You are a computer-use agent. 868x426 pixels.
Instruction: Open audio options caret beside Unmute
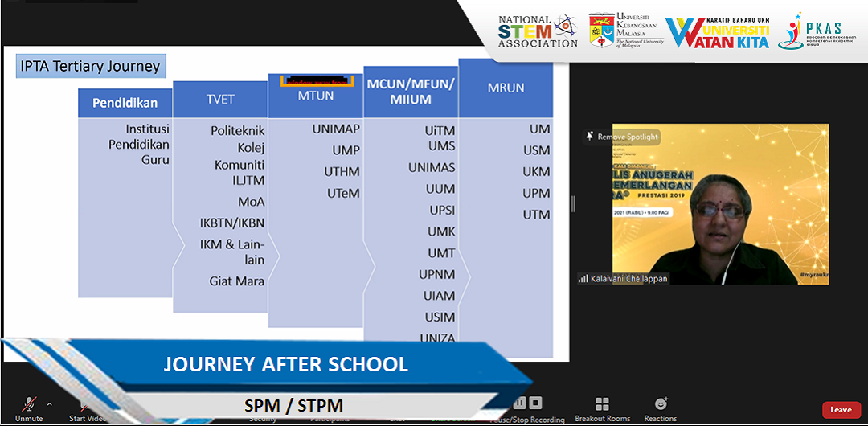50,404
